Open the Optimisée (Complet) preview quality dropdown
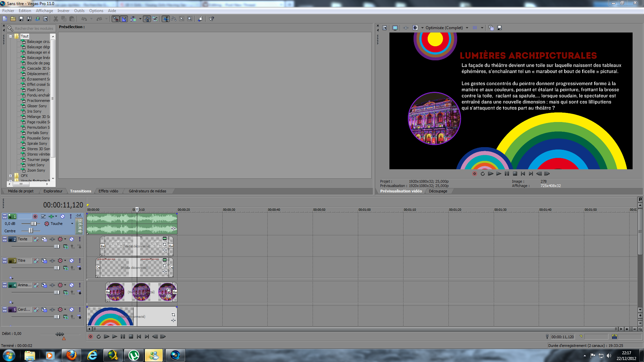Screen dimensions: 644x362 point(467,28)
